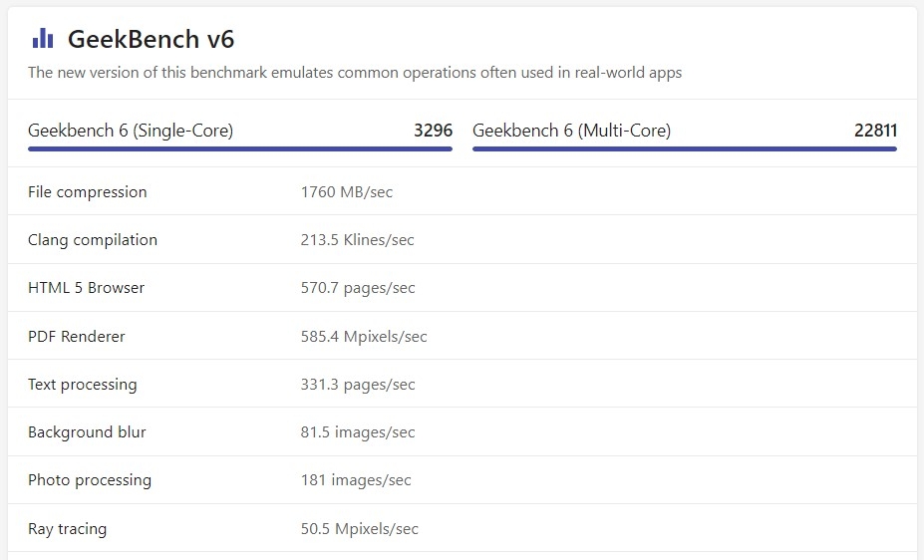
Task: Click the multi-core score 22811
Action: [x=876, y=131]
